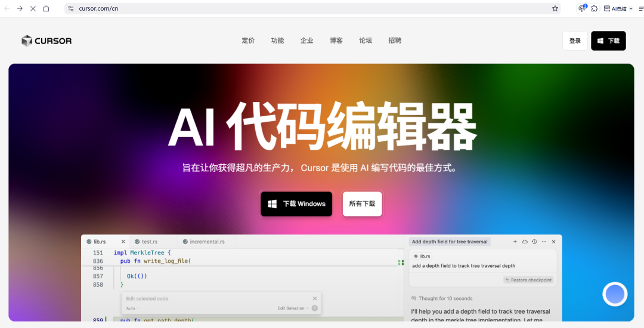
Task: Switch to the incremental.rs tab
Action: point(207,242)
